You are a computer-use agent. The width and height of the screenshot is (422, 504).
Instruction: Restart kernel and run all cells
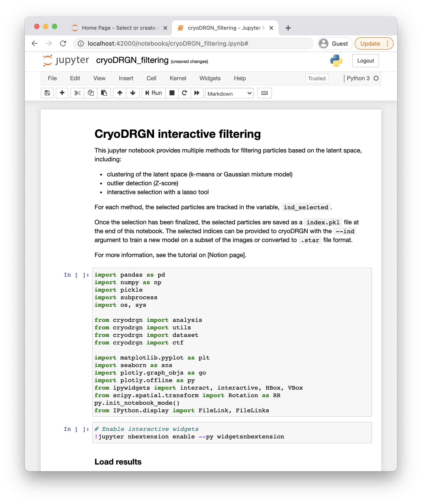[197, 93]
